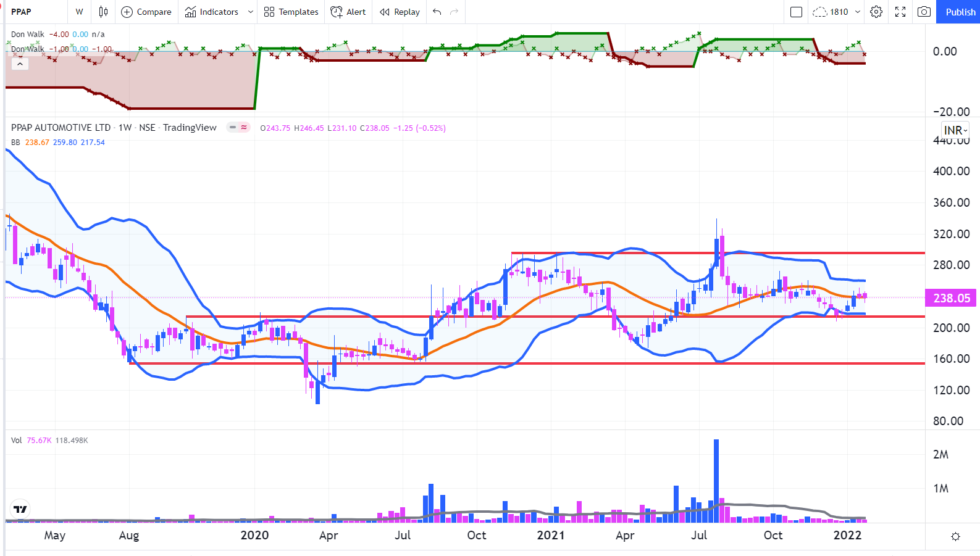Open the indicator Templates menu
Screen dimensions: 980x556
291,12
